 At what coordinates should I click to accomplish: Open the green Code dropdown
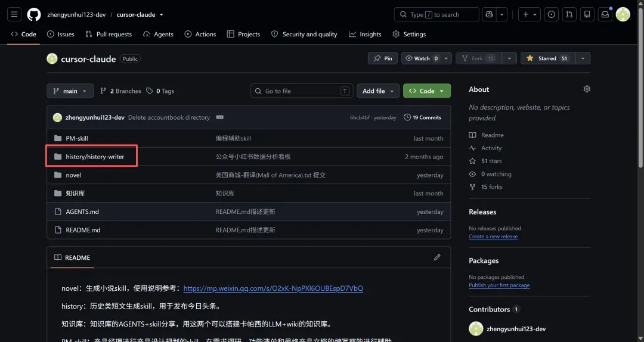(427, 91)
